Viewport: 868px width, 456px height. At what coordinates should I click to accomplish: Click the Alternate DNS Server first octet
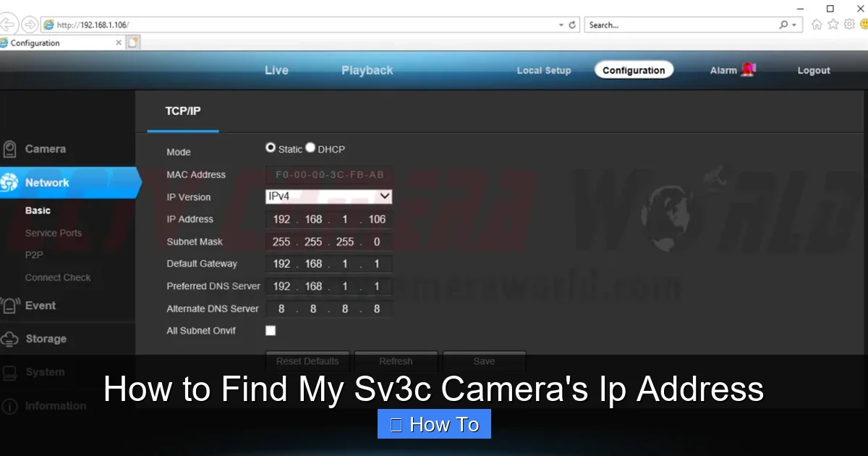(281, 308)
